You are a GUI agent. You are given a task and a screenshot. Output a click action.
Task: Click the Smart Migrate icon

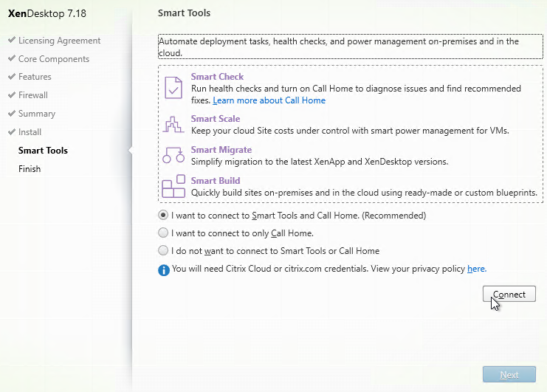coord(173,155)
